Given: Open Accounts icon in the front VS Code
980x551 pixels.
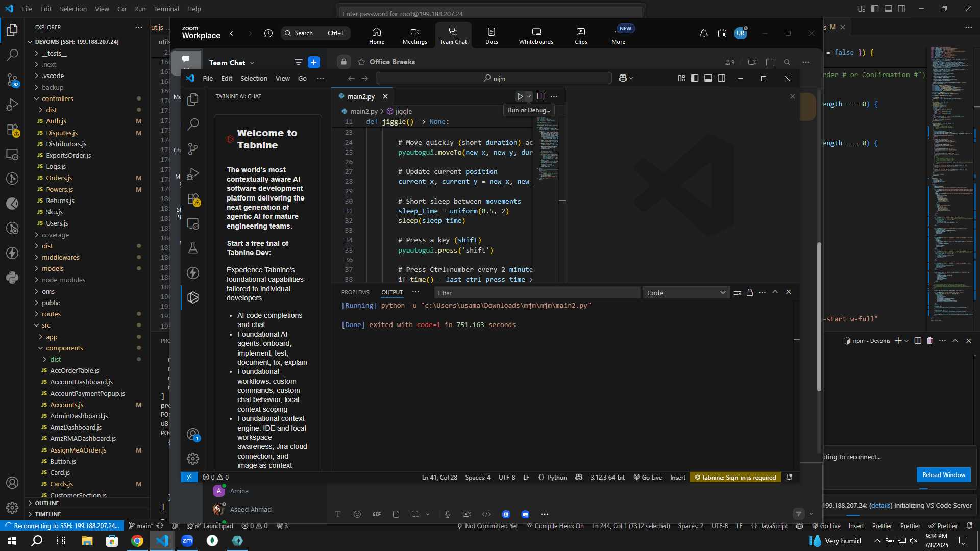Looking at the screenshot, I should click(193, 435).
